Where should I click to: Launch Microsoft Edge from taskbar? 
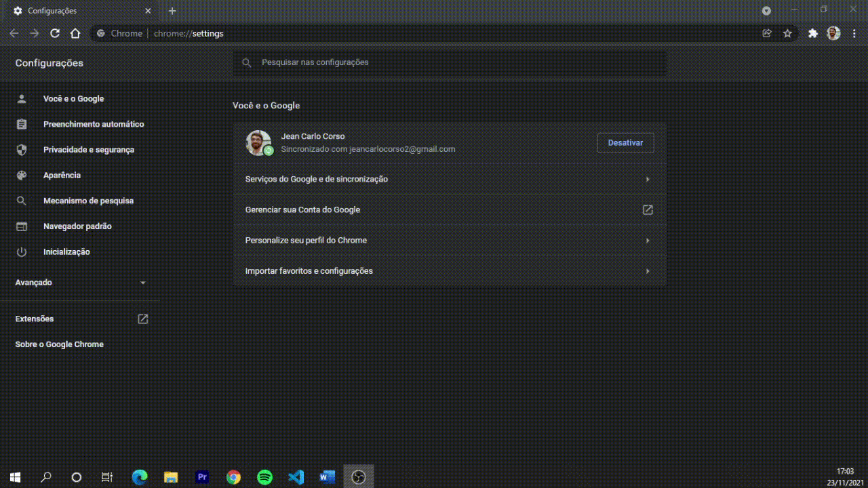tap(140, 477)
